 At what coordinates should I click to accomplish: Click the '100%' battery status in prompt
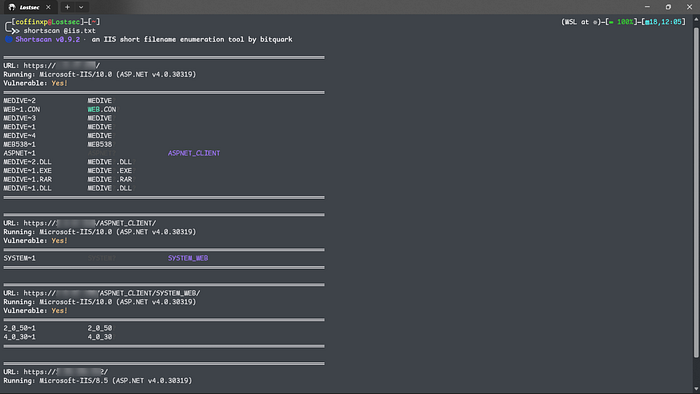[625, 22]
